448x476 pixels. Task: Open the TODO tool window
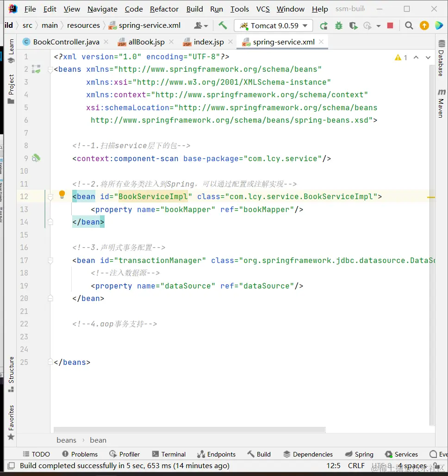pyautogui.click(x=37, y=454)
